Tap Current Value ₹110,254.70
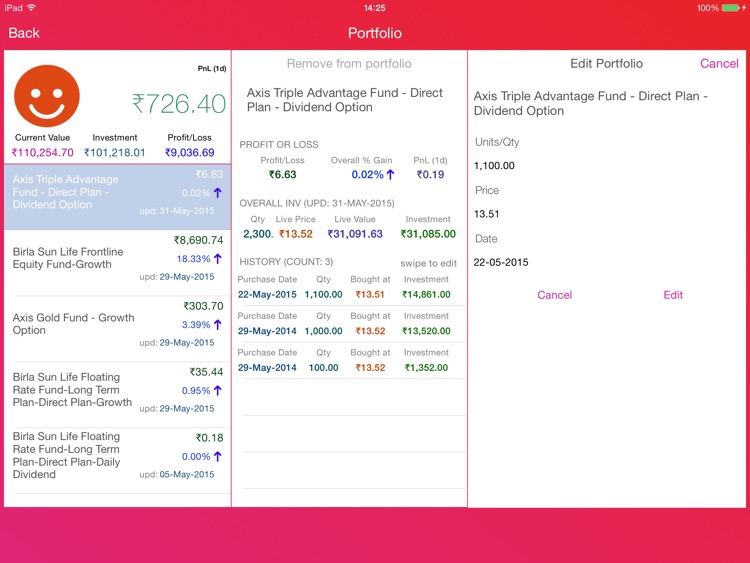 (x=43, y=153)
